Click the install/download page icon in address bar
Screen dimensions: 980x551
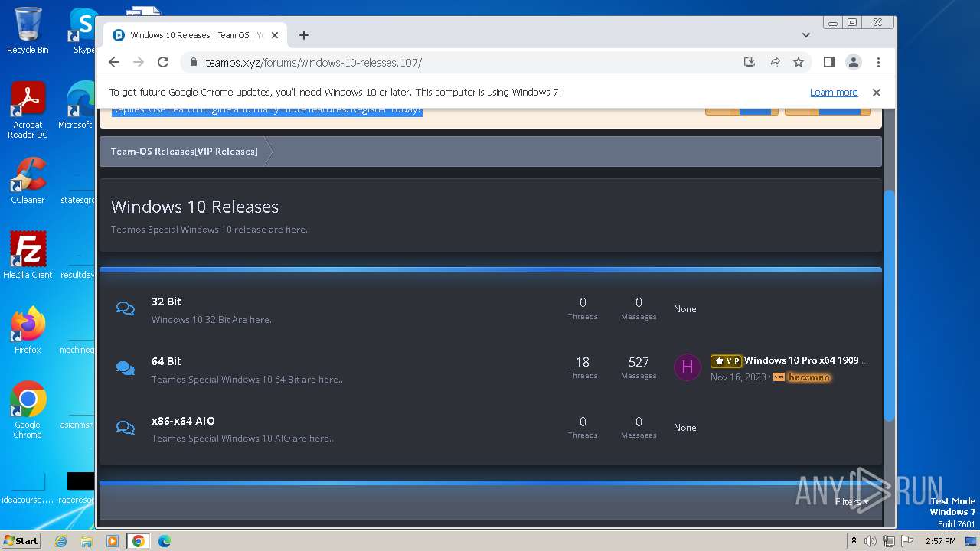(750, 62)
